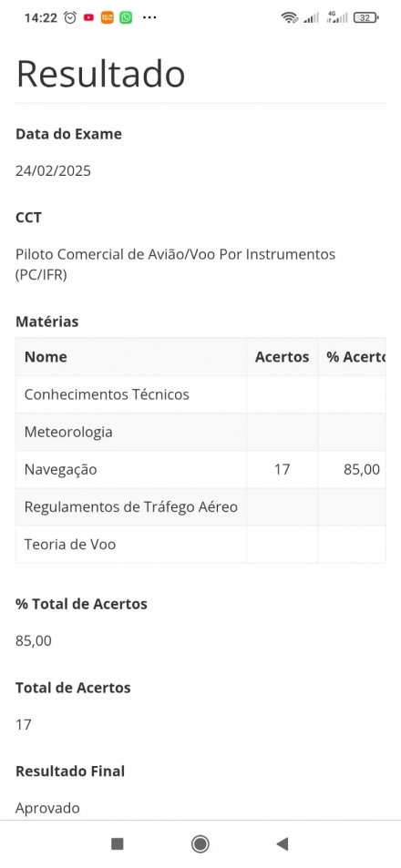This screenshot has height=868, width=401.
Task: Select Regulamentos de Tráfego Aéreo row
Action: click(200, 507)
